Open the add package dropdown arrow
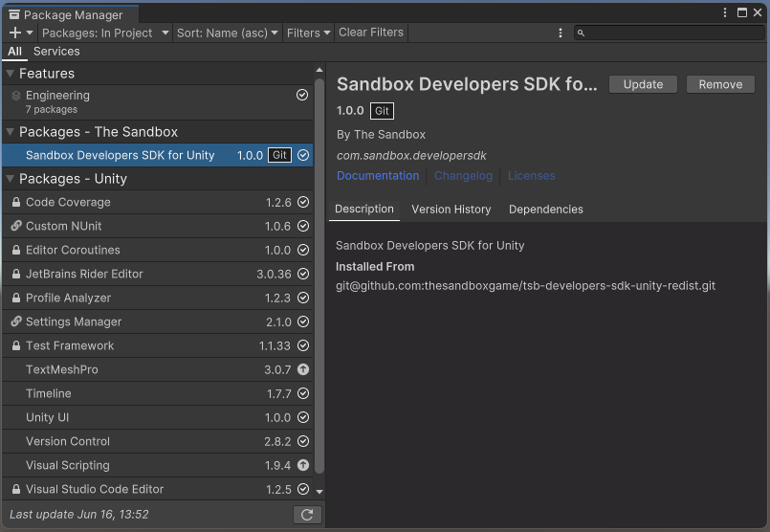This screenshot has width=770, height=532. click(x=30, y=33)
